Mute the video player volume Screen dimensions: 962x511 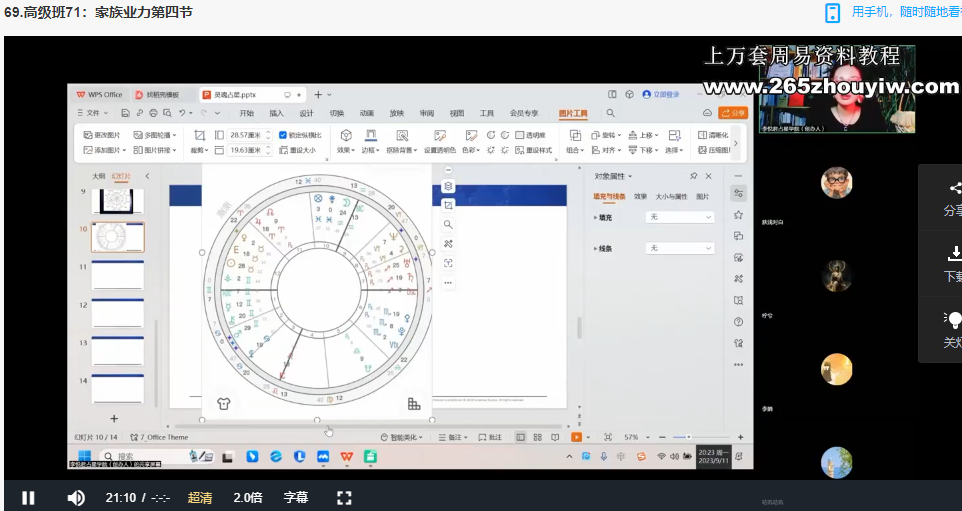pyautogui.click(x=76, y=498)
